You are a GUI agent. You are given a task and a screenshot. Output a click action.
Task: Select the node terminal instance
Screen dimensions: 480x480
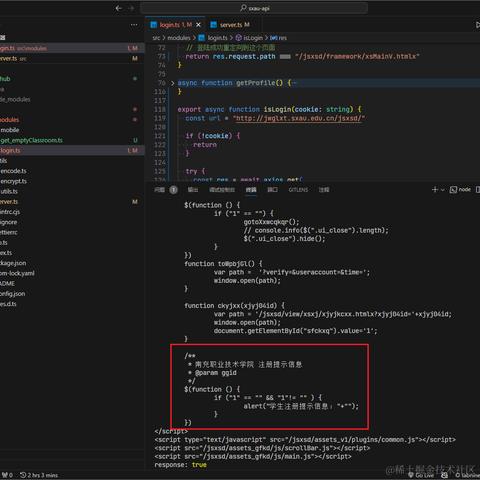460,190
